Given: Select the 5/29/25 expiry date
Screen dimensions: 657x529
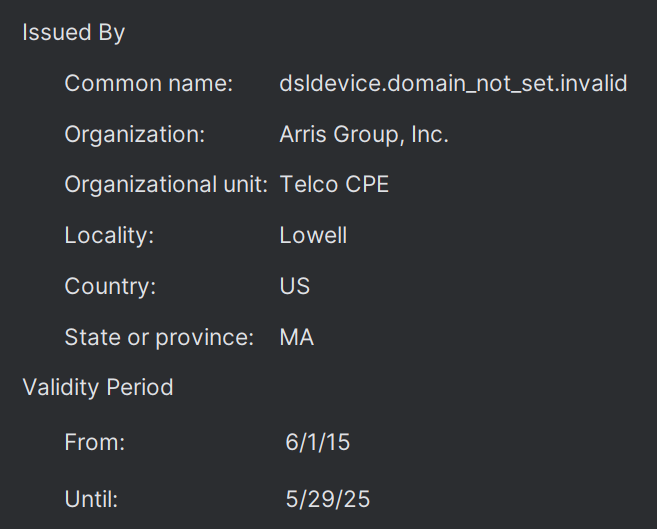Looking at the screenshot, I should [x=328, y=498].
